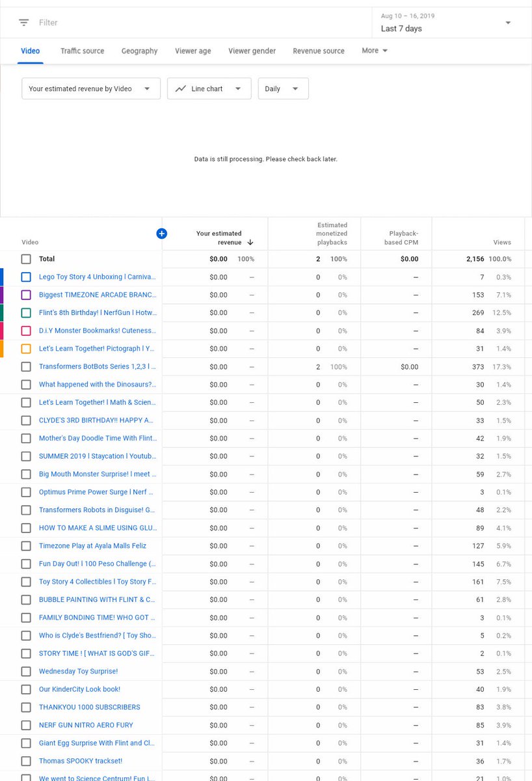Open the Line chart type dropdown

click(x=209, y=89)
